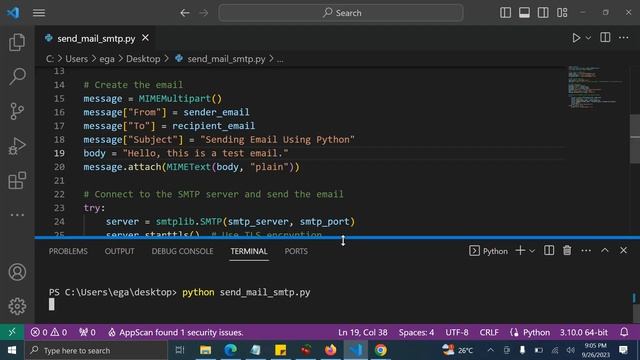The width and height of the screenshot is (640, 360).
Task: Close the send_mail_smtp.py tab
Action: pyautogui.click(x=145, y=38)
